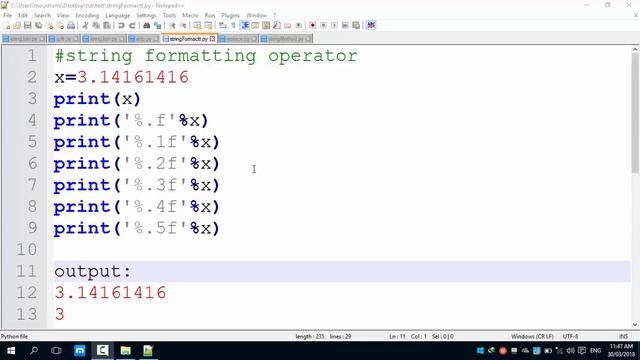Image resolution: width=640 pixels, height=360 pixels.
Task: Click the line print('%.2f'%x)
Action: pos(137,164)
